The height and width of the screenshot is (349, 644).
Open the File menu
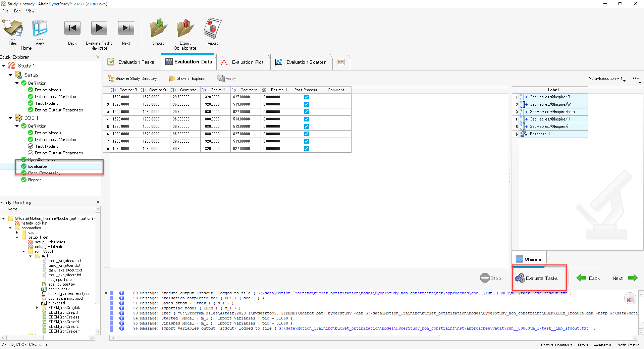[x=5, y=11]
